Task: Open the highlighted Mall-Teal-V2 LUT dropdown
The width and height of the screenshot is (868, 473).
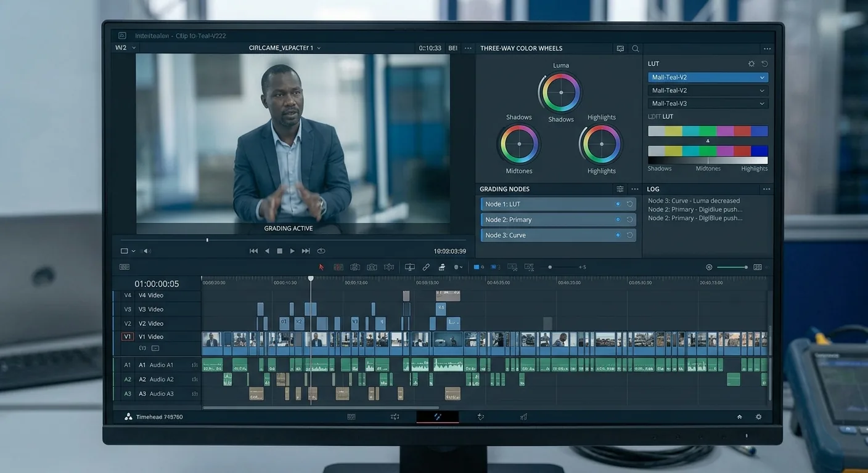Action: click(708, 78)
